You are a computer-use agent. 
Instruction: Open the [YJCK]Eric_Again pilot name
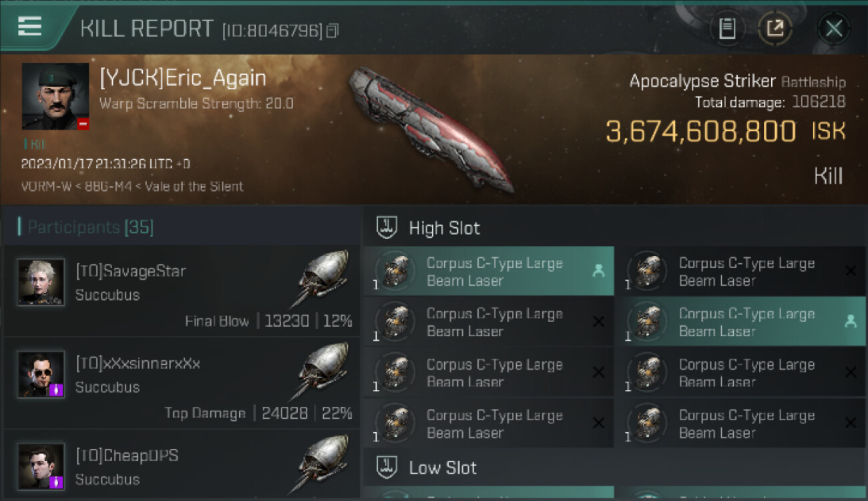coord(183,78)
